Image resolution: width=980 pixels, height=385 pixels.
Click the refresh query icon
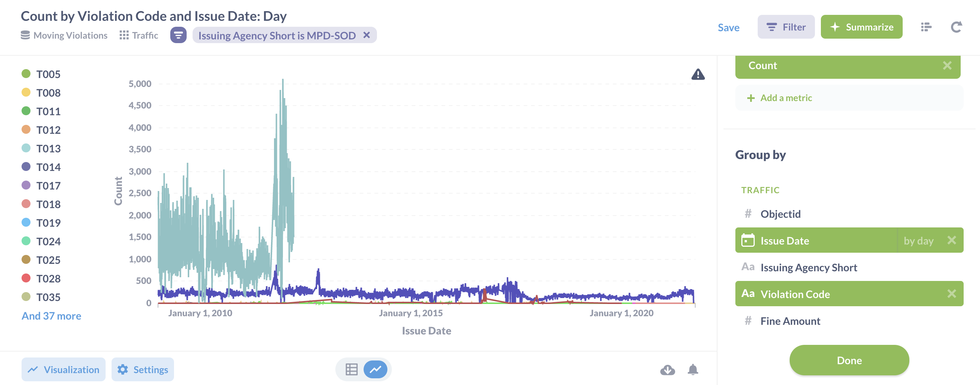click(956, 27)
